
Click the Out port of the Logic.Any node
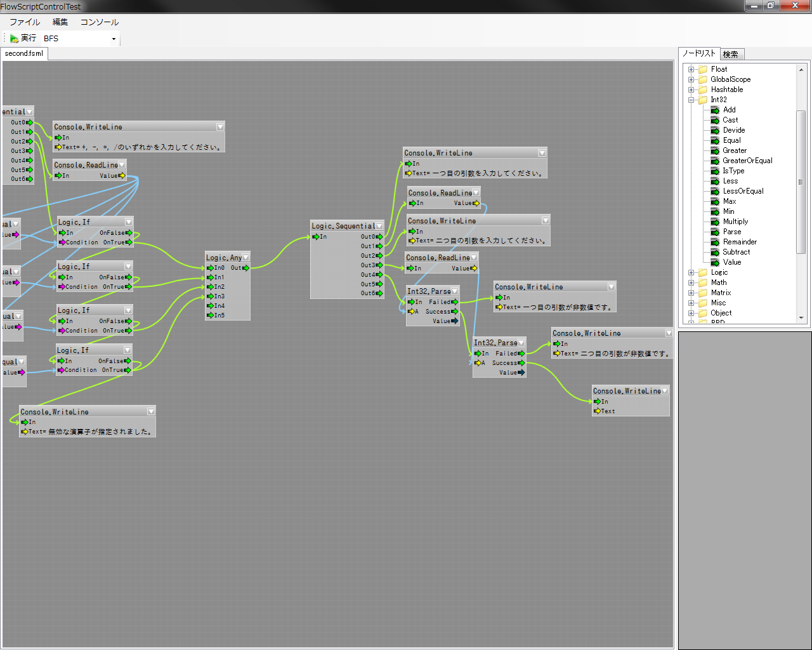tap(246, 268)
